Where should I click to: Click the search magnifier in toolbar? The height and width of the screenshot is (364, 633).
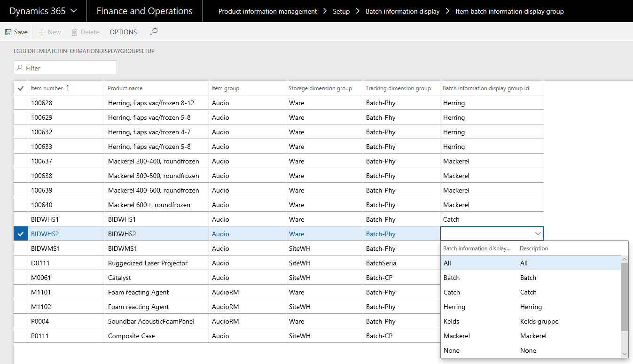point(154,32)
